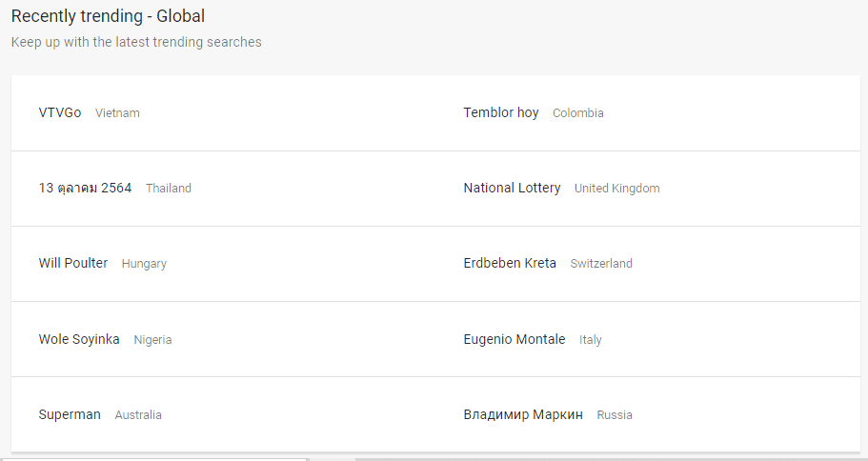Viewport: 868px width, 461px height.
Task: Click the Hungary country label
Action: (144, 264)
